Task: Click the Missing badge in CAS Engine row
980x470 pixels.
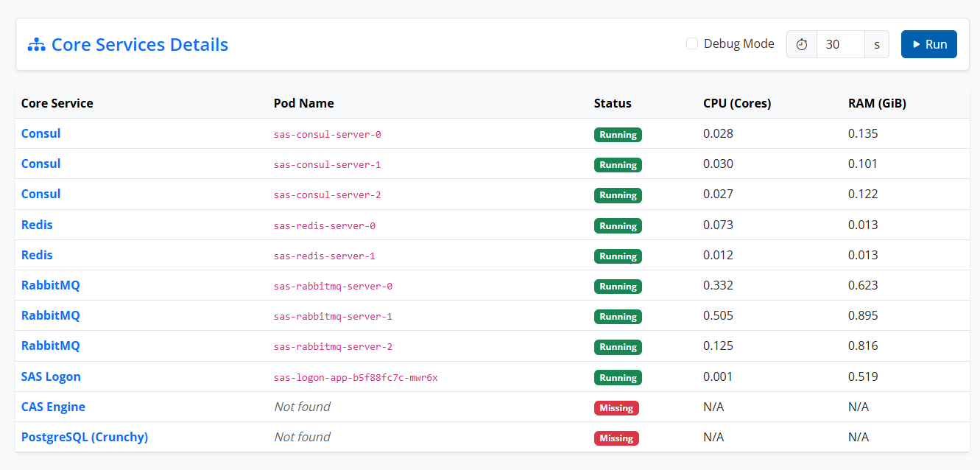Action: [616, 407]
